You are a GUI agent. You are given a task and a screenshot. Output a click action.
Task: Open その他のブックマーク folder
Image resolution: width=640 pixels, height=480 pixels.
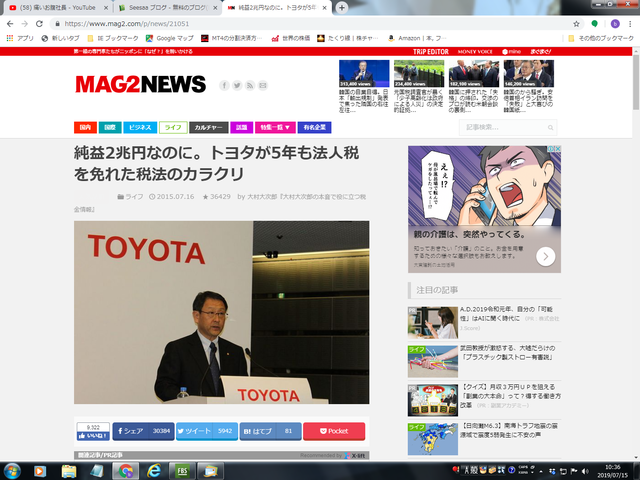click(x=601, y=38)
